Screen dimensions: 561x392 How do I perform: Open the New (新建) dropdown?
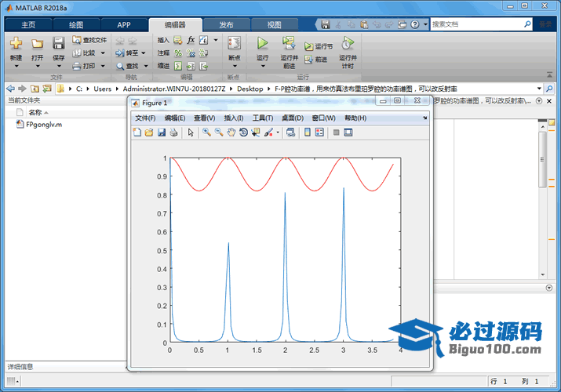(16, 65)
